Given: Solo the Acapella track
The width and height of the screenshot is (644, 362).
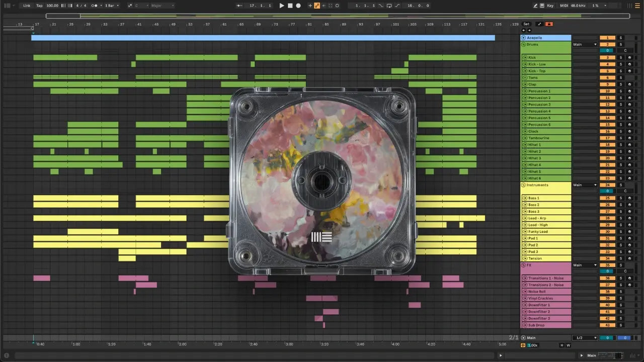Looking at the screenshot, I should [x=620, y=38].
